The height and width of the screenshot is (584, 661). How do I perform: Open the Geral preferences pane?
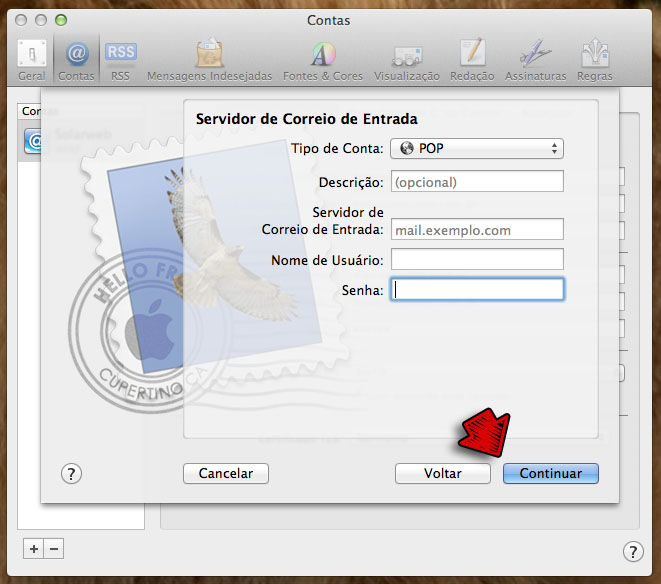click(32, 60)
